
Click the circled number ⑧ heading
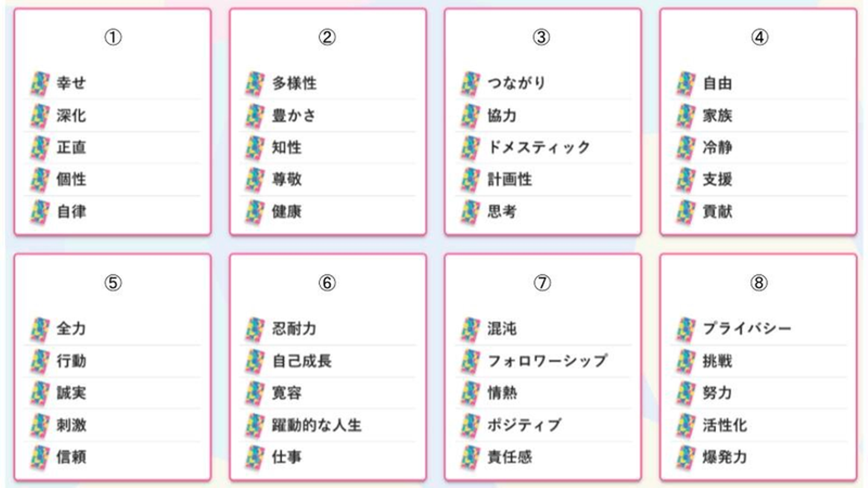(758, 283)
